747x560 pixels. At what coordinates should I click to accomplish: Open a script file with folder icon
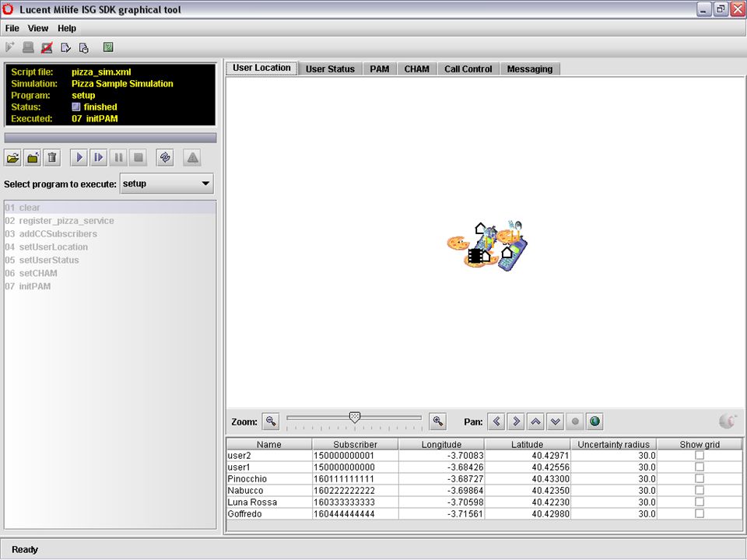13,158
